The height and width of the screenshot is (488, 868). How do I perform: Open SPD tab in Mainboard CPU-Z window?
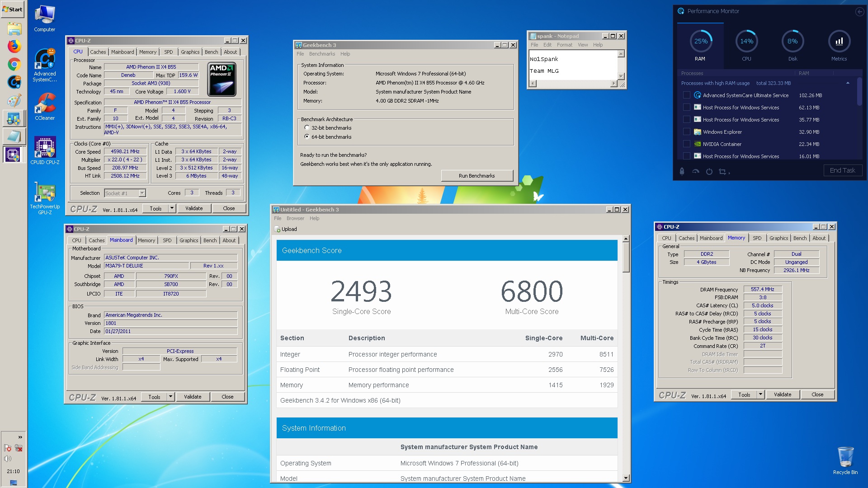tap(167, 240)
